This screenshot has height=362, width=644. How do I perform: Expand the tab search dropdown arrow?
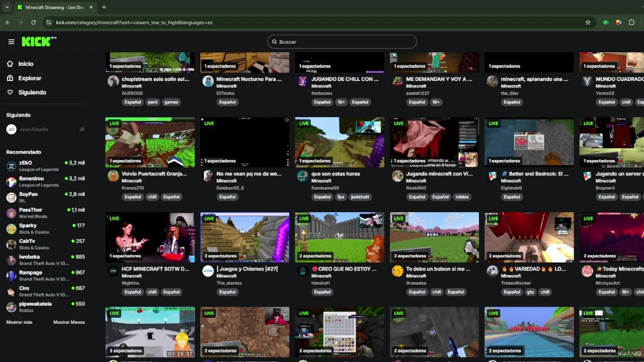(7, 7)
